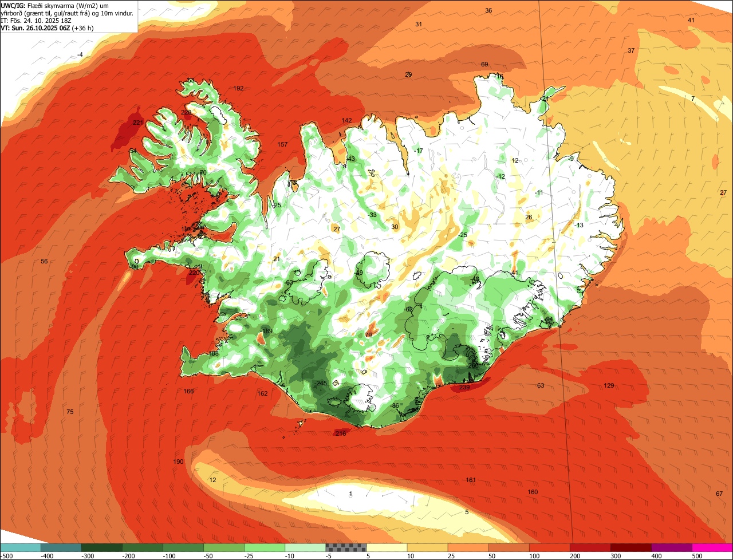Screen dimensions: 733x560
Task: Click the legend swatch between -50 and -25
Action: [x=224, y=547]
